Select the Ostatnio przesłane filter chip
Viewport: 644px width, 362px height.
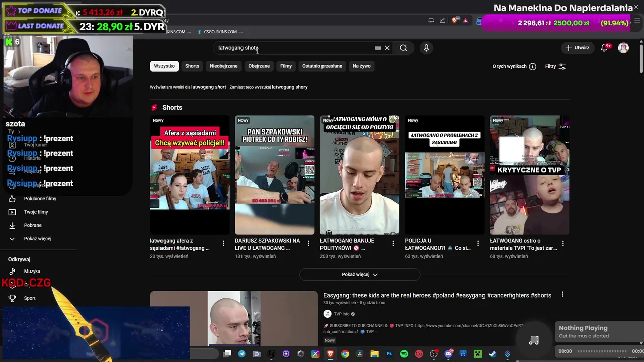322,66
